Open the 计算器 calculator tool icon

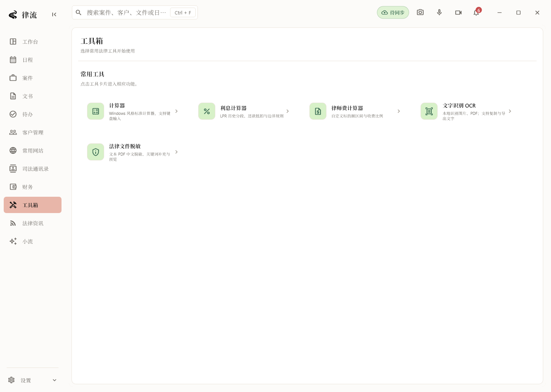(x=96, y=111)
